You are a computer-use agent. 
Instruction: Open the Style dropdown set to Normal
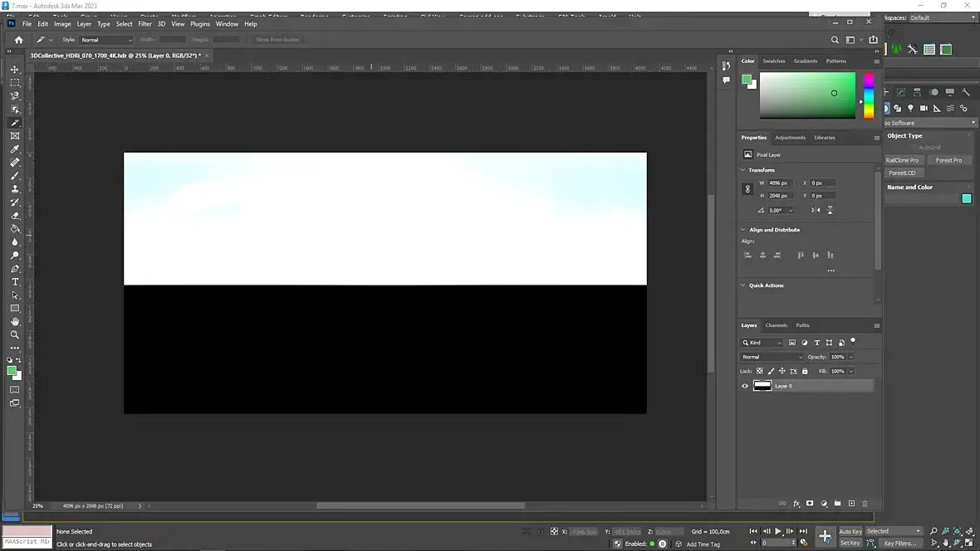pyautogui.click(x=106, y=40)
